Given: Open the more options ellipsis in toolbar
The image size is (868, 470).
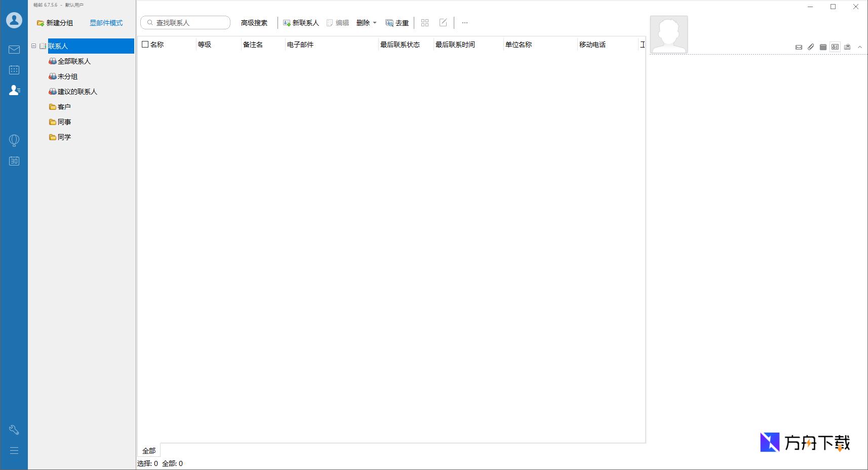Looking at the screenshot, I should tap(465, 23).
